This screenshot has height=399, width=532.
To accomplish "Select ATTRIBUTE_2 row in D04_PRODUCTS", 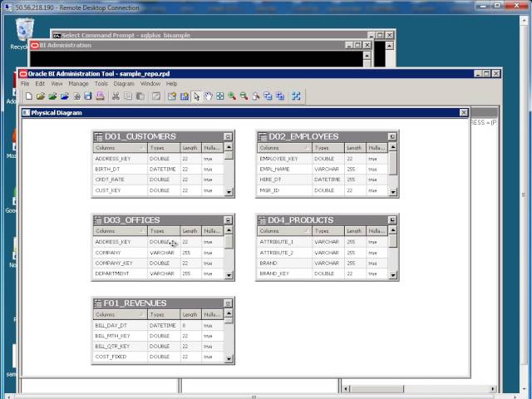I will click(x=323, y=253).
